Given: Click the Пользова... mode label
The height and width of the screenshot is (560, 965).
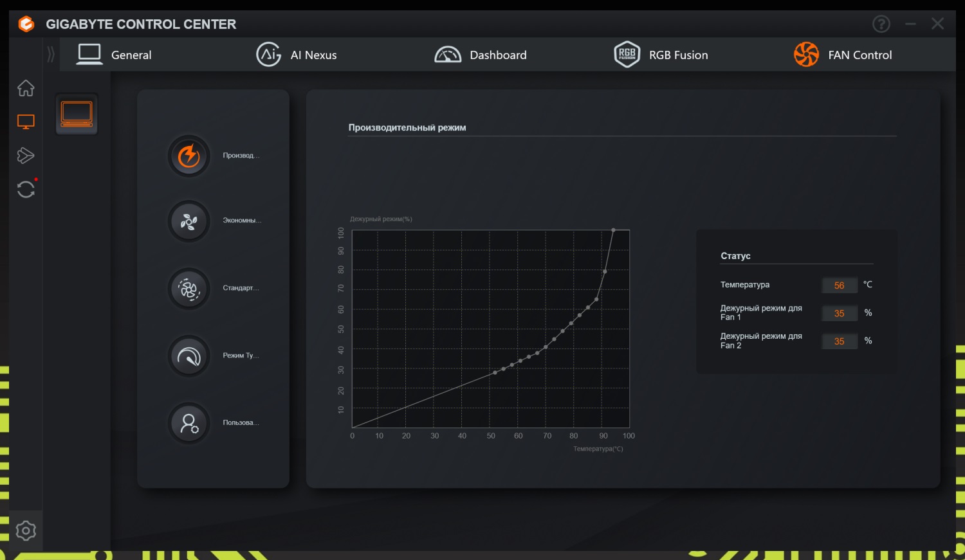Looking at the screenshot, I should click(241, 423).
